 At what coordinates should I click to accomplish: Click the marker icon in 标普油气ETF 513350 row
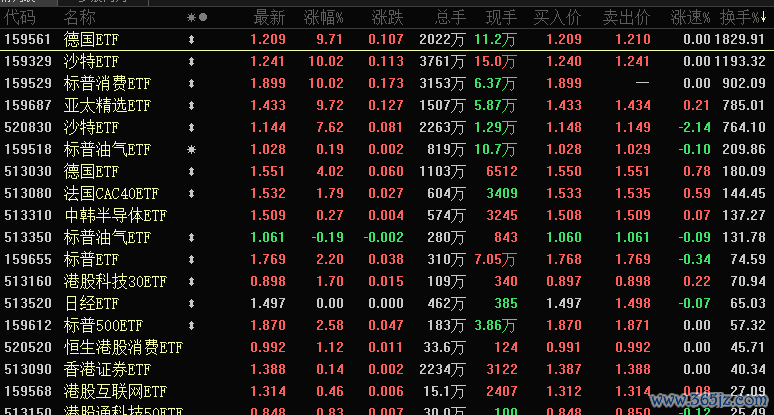pos(192,237)
